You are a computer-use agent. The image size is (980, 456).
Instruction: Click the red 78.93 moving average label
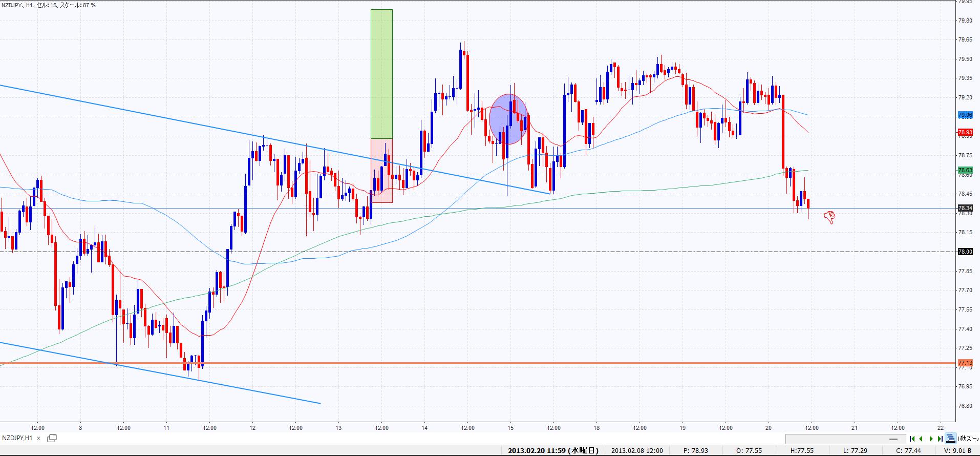pos(965,132)
